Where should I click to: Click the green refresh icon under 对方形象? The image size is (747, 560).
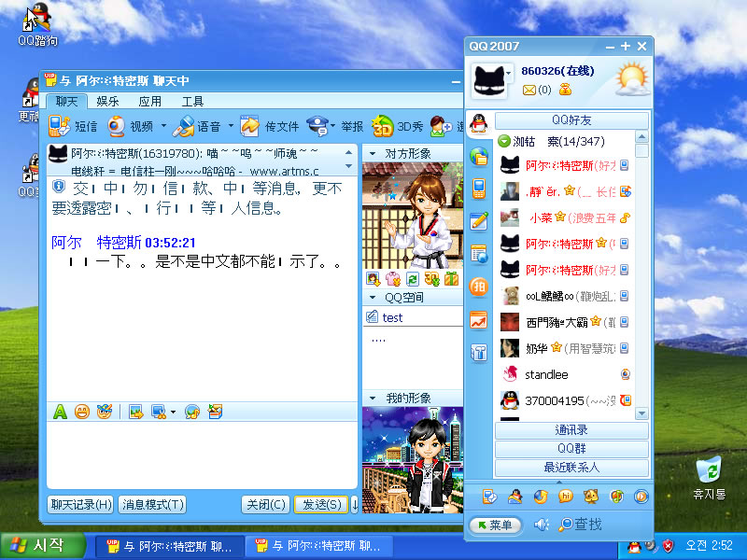(x=412, y=278)
